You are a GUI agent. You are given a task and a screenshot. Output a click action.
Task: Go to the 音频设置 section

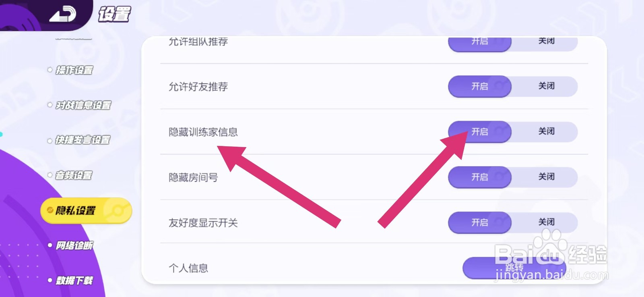(74, 175)
